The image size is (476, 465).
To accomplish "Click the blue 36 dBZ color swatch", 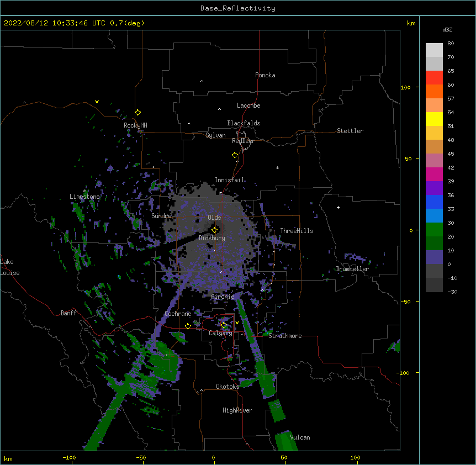I will click(434, 202).
